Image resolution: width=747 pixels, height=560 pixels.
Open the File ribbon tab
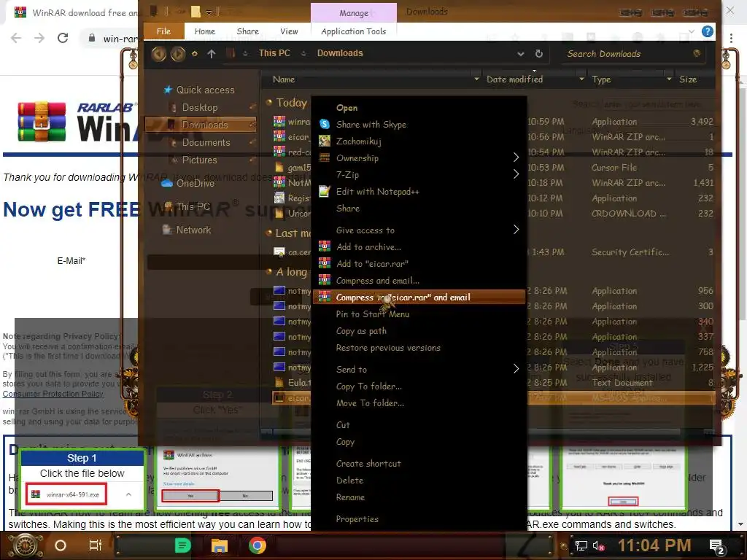click(164, 31)
